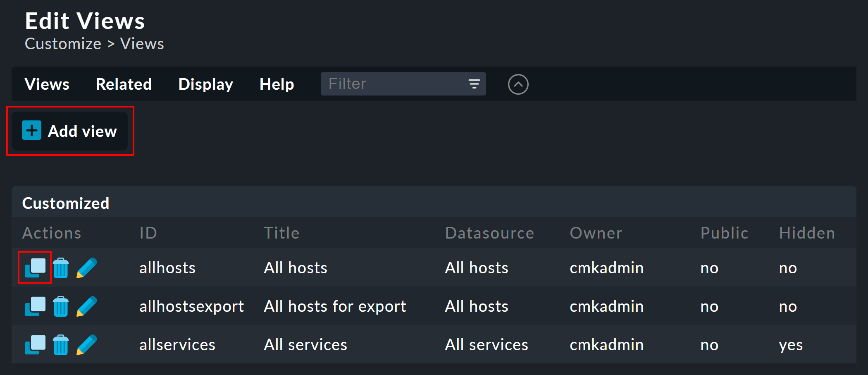The height and width of the screenshot is (375, 868).
Task: Click the ID column header
Action: point(148,233)
